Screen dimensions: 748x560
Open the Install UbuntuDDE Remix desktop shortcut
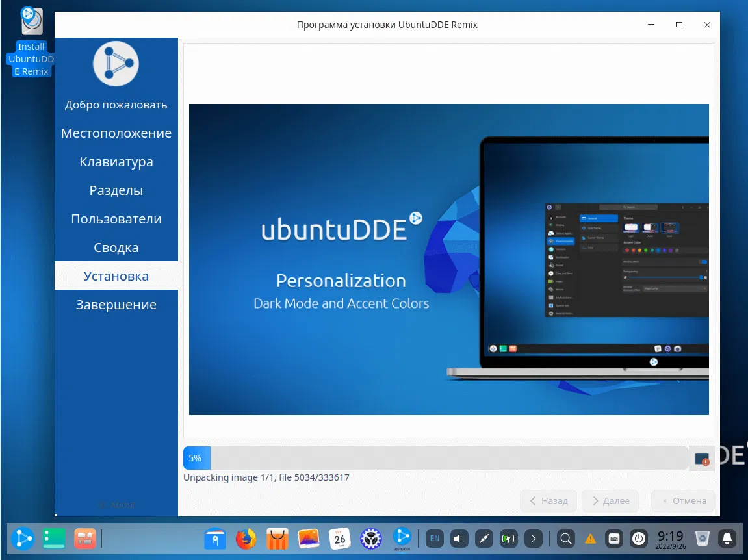(31, 42)
